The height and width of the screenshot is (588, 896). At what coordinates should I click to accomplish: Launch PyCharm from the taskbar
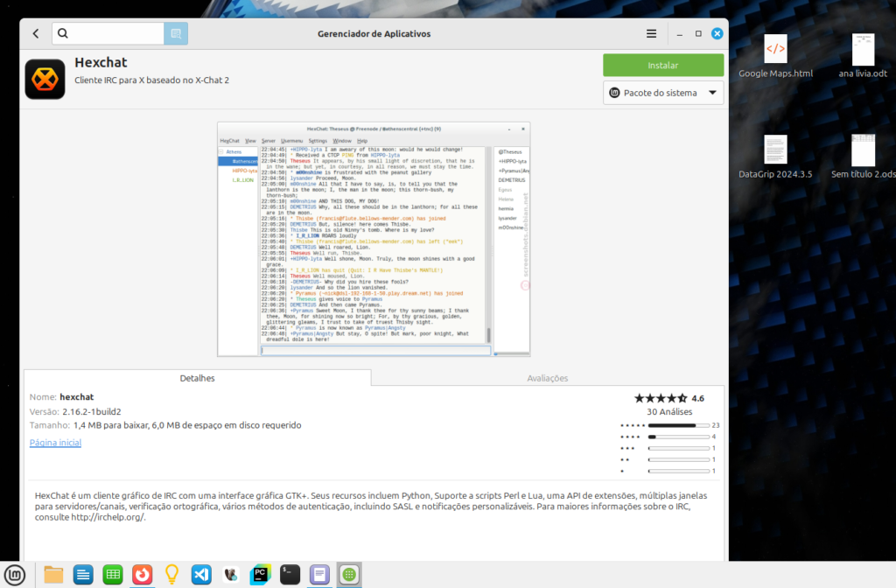pos(261,575)
